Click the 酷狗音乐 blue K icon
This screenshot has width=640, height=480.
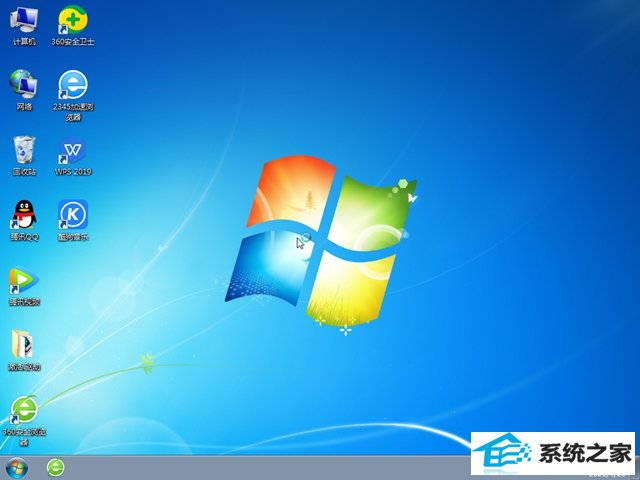pos(72,214)
